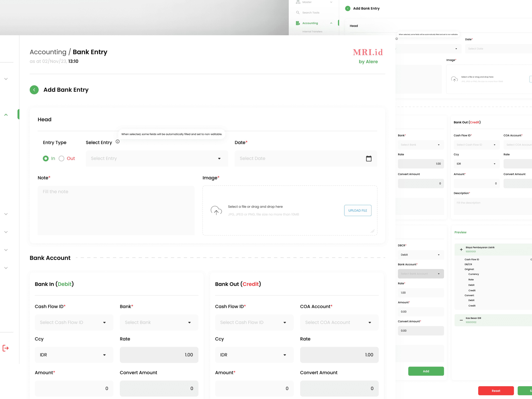The image size is (532, 399).
Task: Expand Biaya Pembayaran Listrik with plus icon
Action: tap(461, 249)
